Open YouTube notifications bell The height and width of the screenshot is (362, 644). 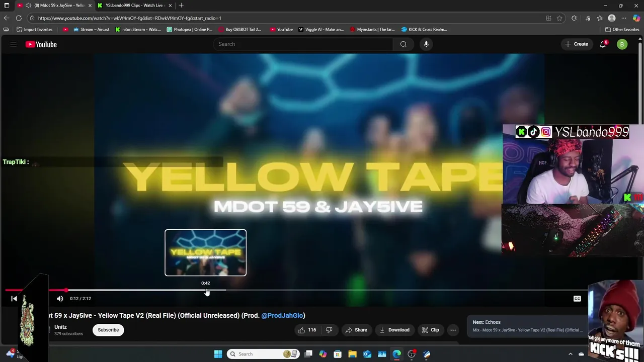(x=603, y=44)
